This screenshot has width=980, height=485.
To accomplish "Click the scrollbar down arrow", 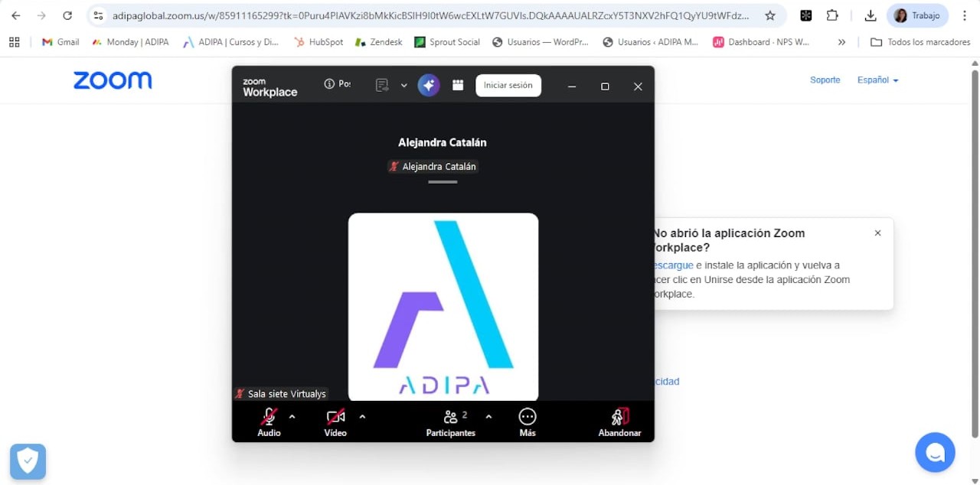I will click(x=975, y=480).
